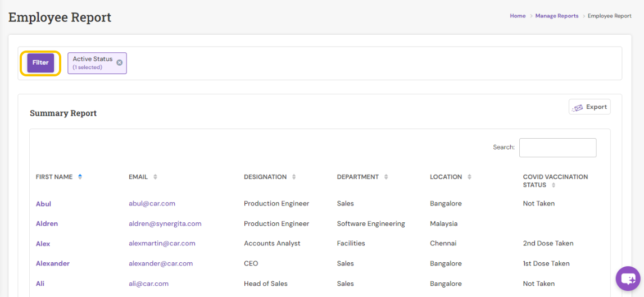Viewport: 644px width, 297px height.
Task: Select the 2nd Dose Taken cell
Action: (x=548, y=243)
